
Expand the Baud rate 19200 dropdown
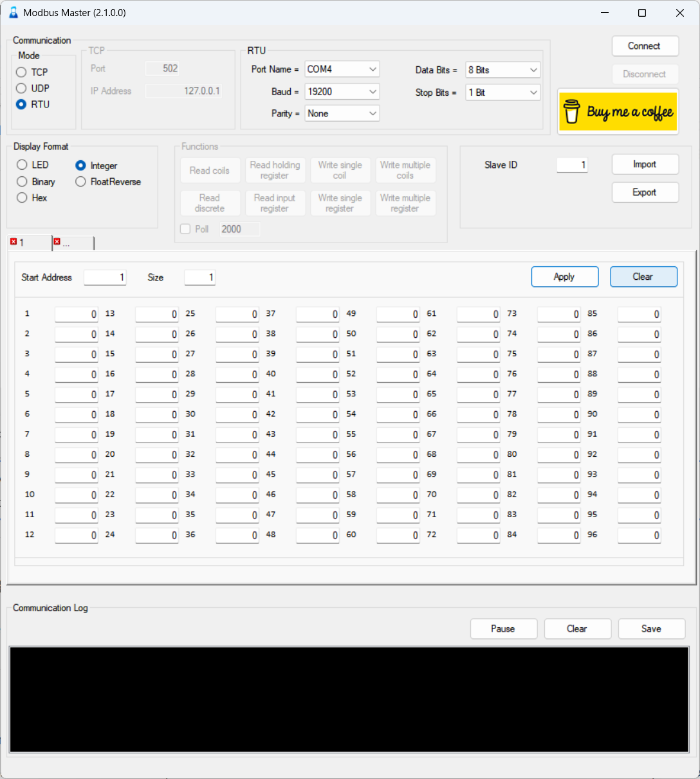click(342, 91)
